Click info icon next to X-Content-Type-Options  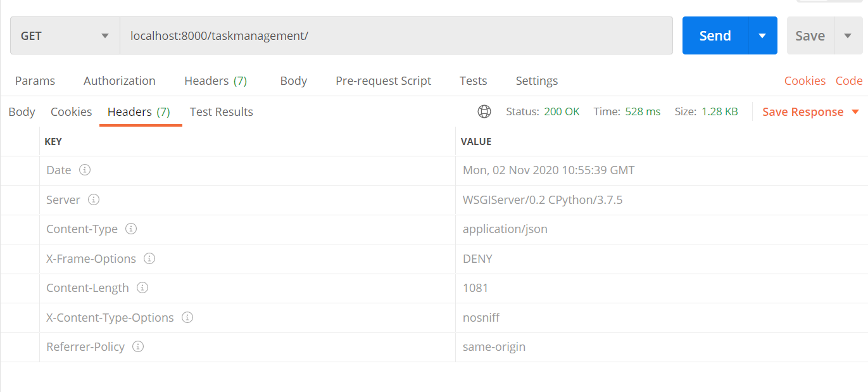click(x=187, y=317)
